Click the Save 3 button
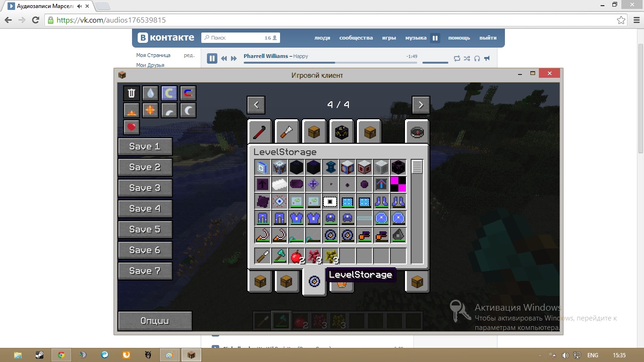Image resolution: width=644 pixels, height=362 pixels. point(145,188)
